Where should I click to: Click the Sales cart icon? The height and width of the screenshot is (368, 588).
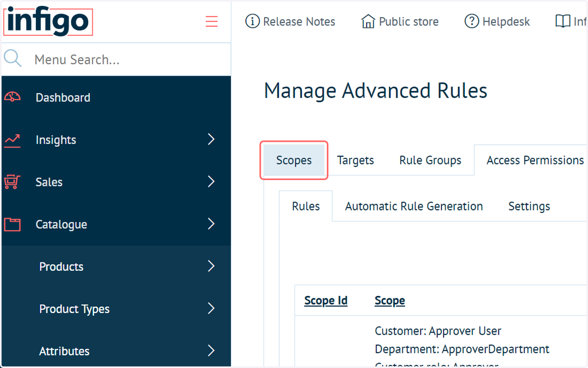click(12, 182)
